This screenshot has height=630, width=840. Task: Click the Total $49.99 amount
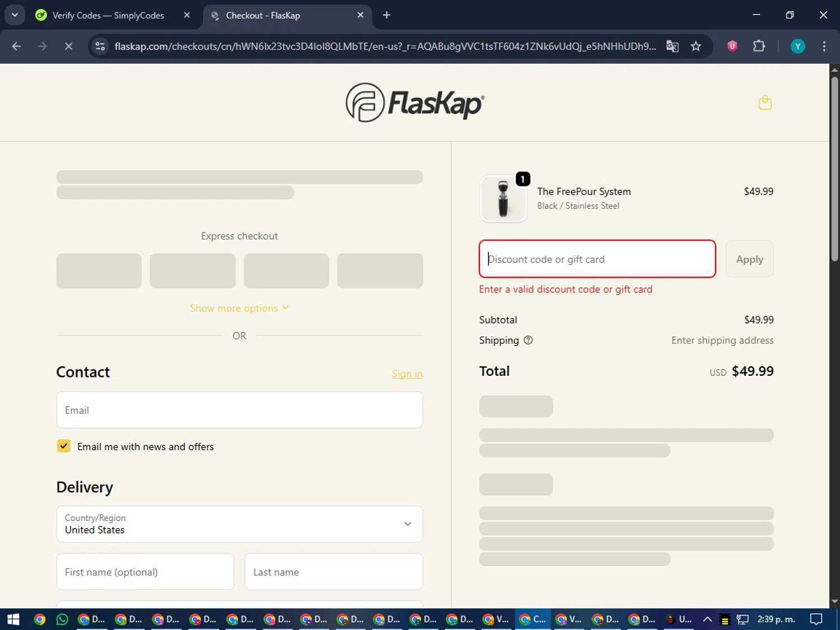click(x=753, y=371)
